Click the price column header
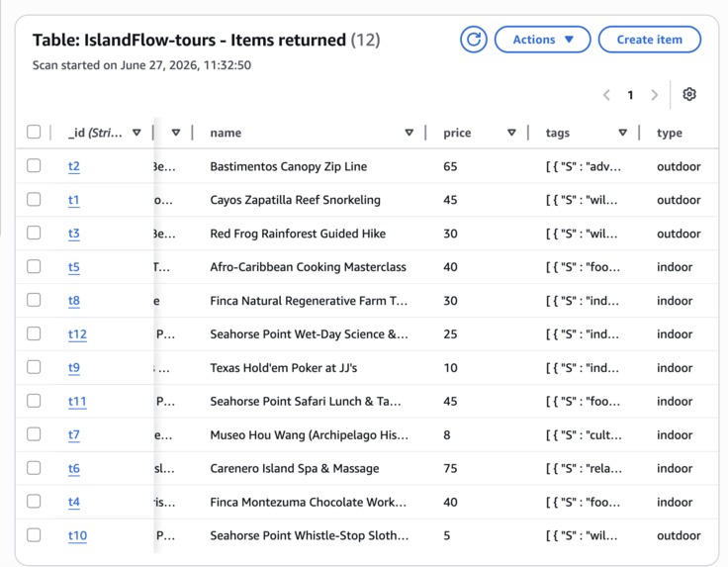This screenshot has height=567, width=728. (457, 133)
